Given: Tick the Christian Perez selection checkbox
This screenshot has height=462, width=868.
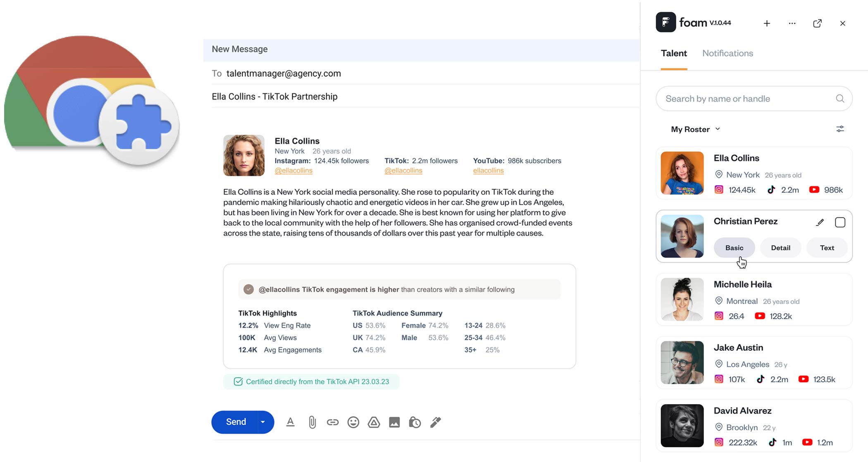Looking at the screenshot, I should click(x=840, y=222).
